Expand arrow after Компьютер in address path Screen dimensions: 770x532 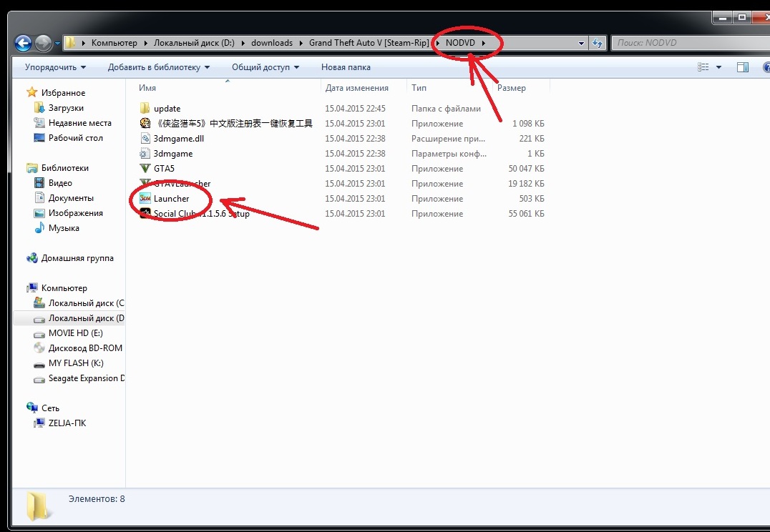(x=146, y=43)
